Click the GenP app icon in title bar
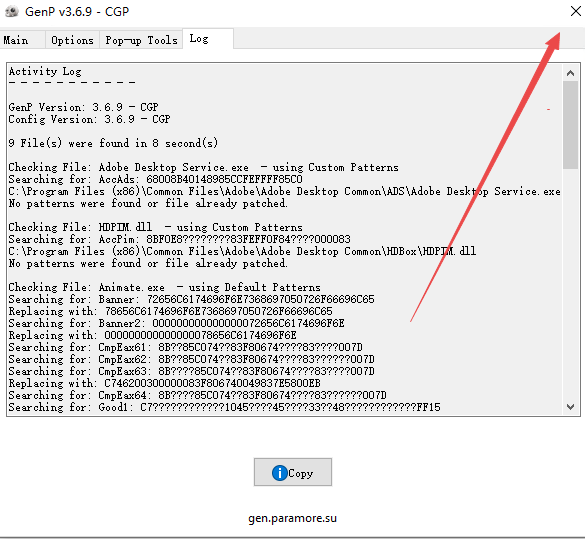 [x=12, y=11]
